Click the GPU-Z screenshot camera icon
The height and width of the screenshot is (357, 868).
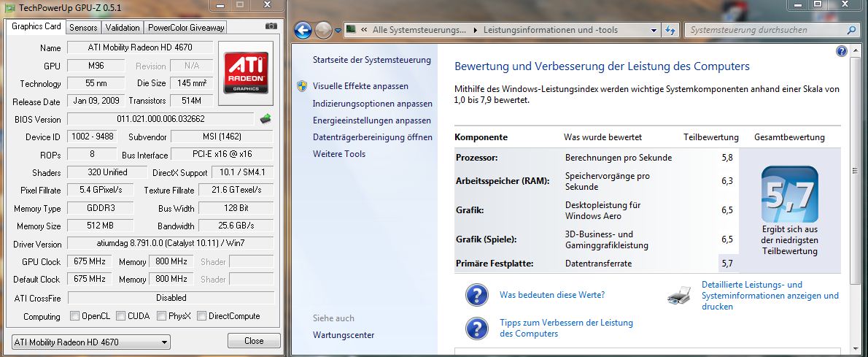pos(271,26)
